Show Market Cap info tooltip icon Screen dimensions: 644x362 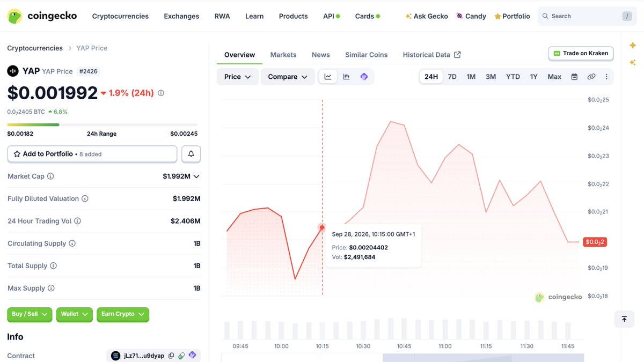pos(50,176)
